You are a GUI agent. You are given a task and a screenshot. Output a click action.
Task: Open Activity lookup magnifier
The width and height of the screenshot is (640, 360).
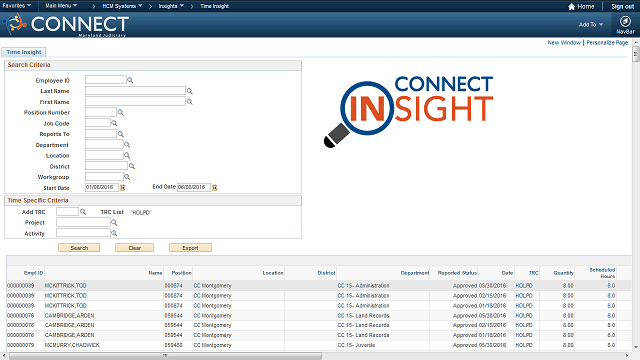(x=114, y=233)
